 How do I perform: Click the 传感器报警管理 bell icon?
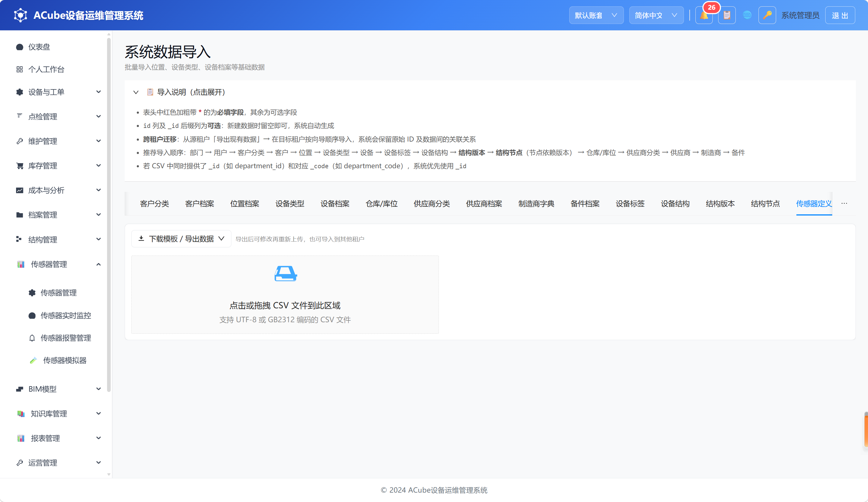[x=32, y=338]
